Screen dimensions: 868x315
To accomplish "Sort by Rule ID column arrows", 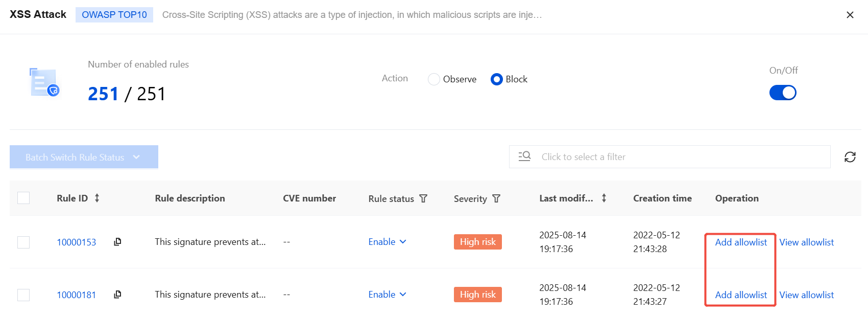I will click(97, 198).
